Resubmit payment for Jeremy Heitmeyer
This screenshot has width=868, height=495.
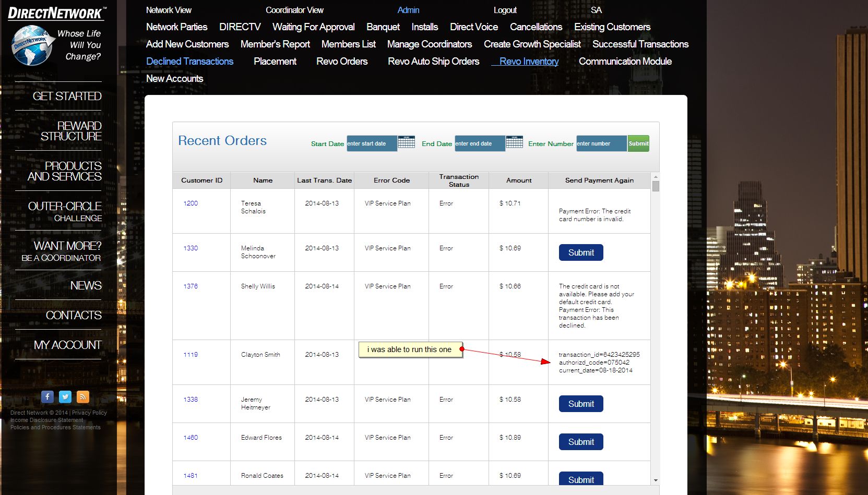(x=581, y=404)
